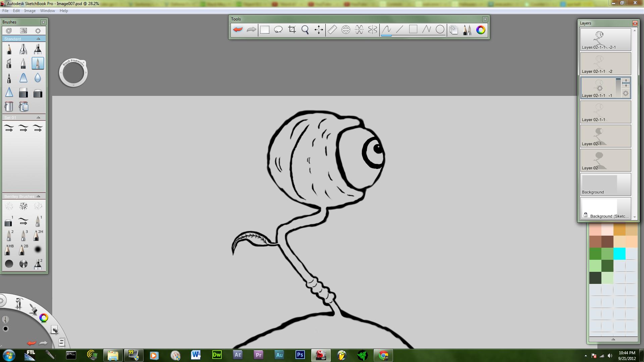Select the straight Line tool
This screenshot has height=362, width=644.
pos(400,29)
